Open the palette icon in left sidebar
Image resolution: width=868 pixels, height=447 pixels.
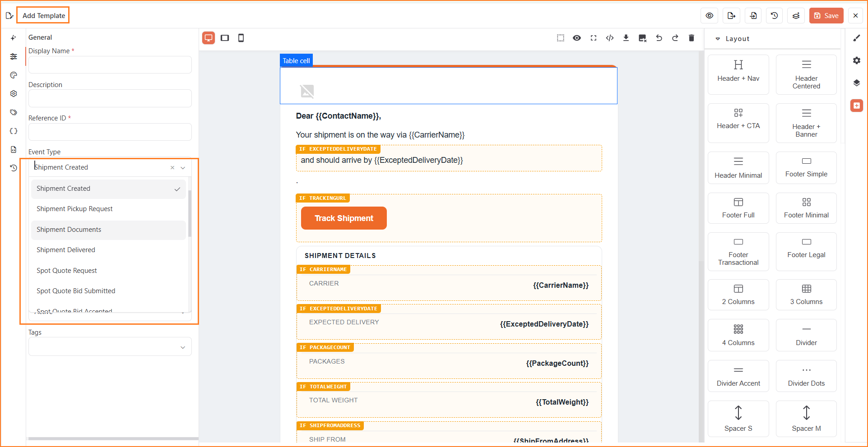[14, 75]
